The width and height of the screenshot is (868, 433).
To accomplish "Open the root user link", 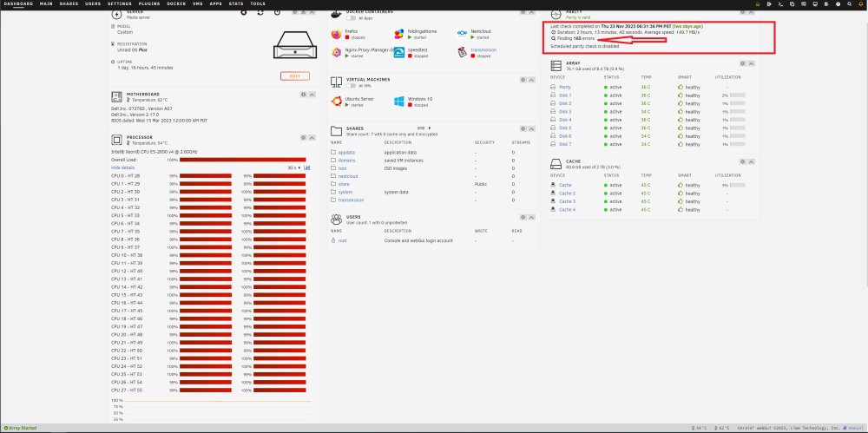I will 342,241.
